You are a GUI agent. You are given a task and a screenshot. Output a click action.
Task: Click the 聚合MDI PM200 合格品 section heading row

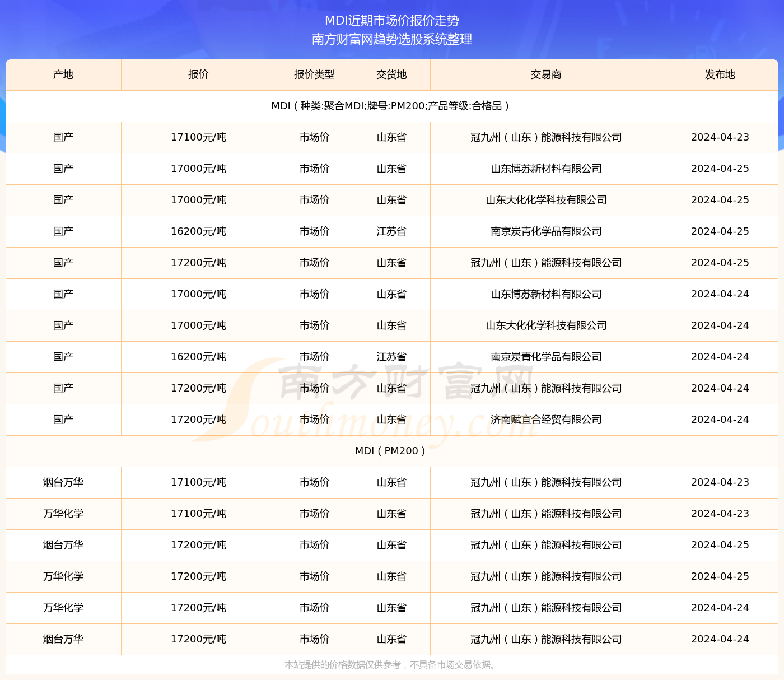tap(392, 106)
